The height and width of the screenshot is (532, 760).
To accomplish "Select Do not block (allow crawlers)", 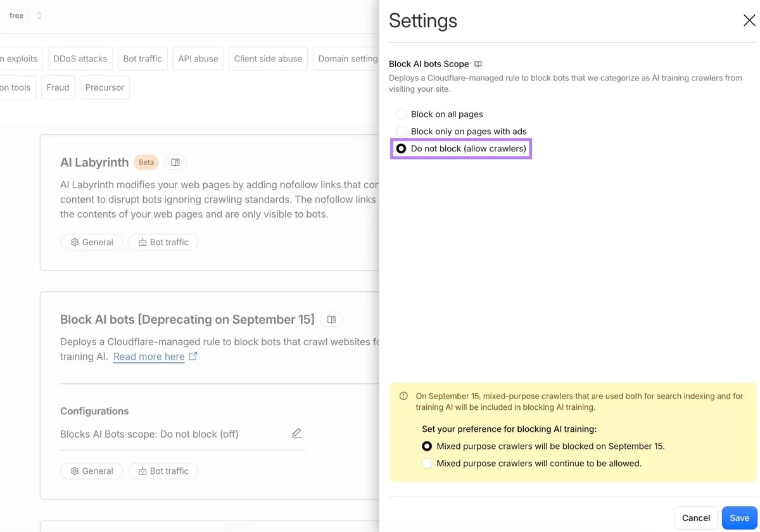I will (x=401, y=148).
